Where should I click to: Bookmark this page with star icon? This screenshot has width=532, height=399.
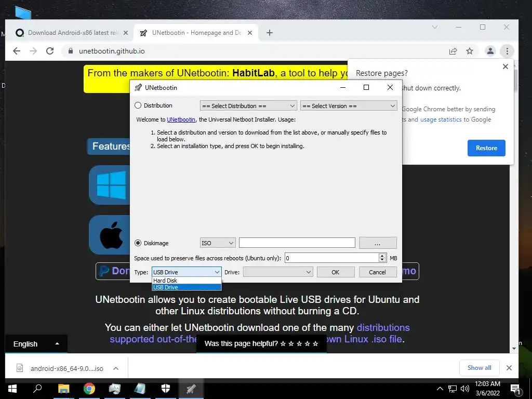[470, 51]
